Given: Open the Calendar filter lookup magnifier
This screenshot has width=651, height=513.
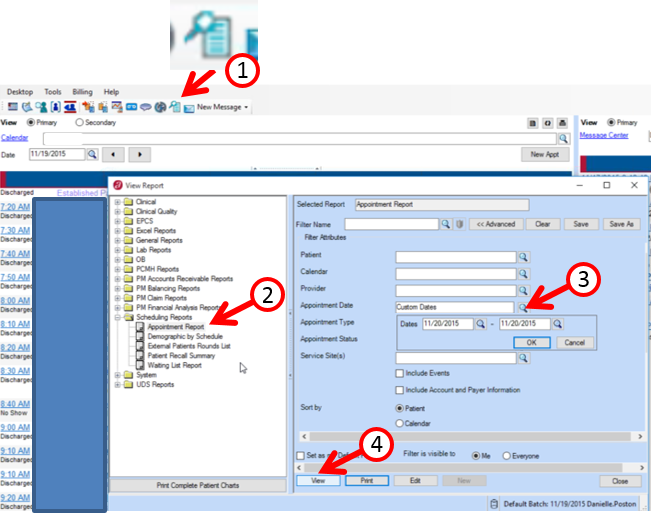Looking at the screenshot, I should point(523,273).
